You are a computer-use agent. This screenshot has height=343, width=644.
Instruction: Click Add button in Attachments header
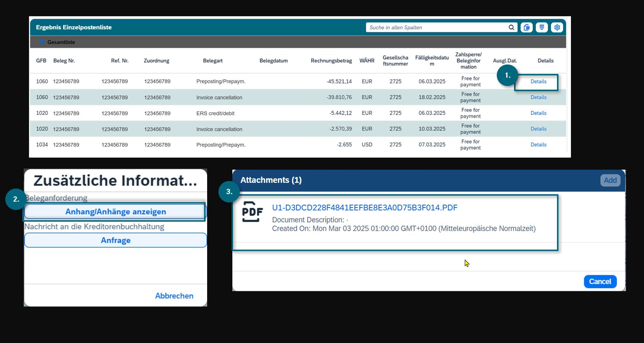(610, 180)
